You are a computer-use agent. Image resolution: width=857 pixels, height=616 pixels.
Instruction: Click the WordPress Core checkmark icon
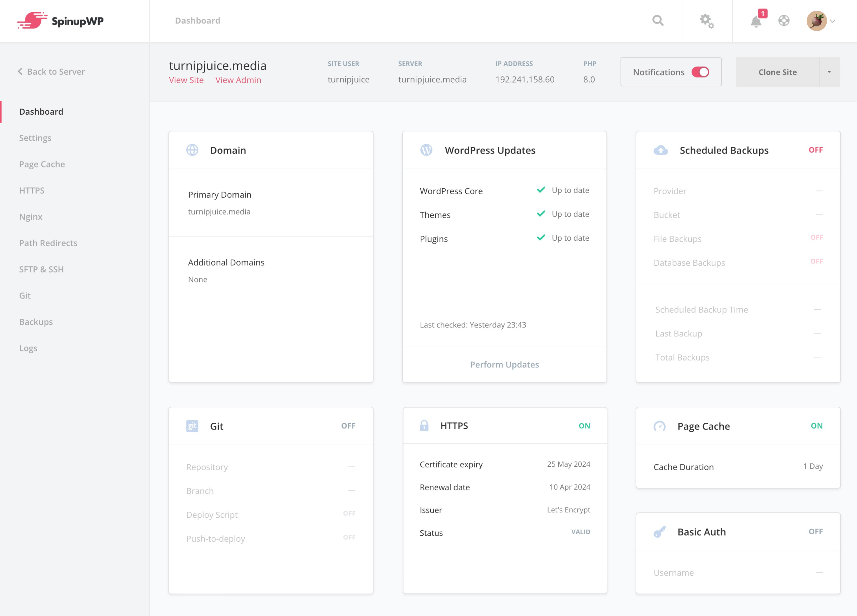(541, 190)
